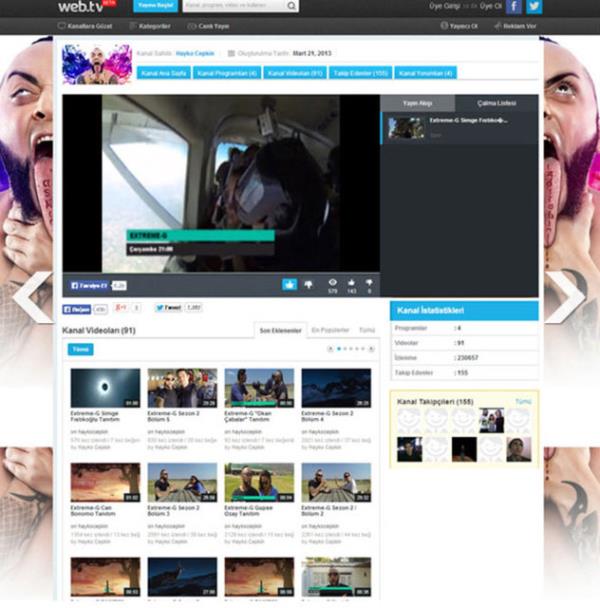
Task: Switch to Kanal Ana Sayfa tab
Action: [164, 73]
